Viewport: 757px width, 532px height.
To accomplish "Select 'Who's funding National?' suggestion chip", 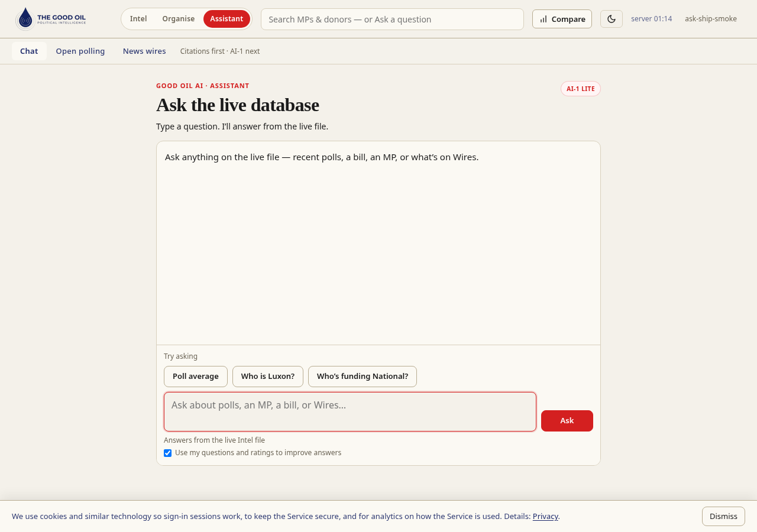I will point(363,377).
